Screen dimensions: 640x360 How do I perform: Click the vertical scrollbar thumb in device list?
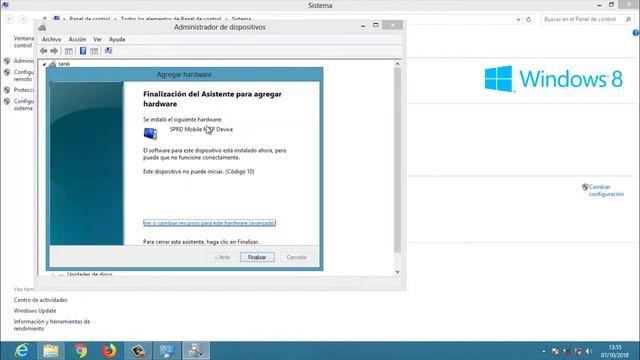coord(398,159)
